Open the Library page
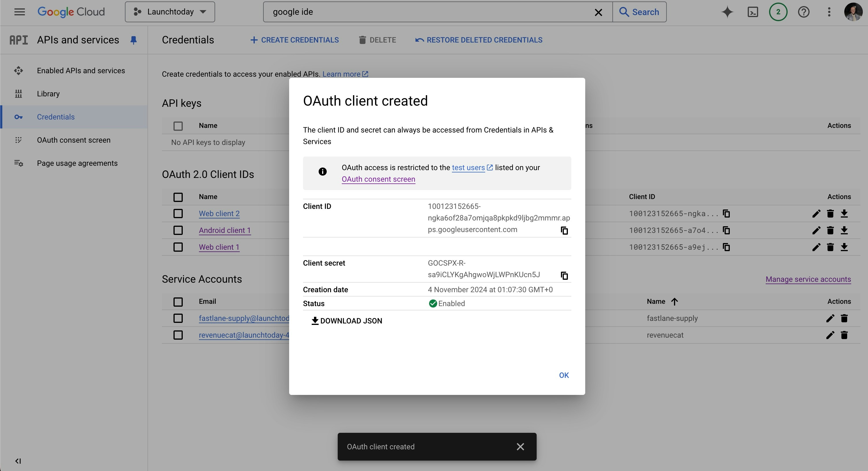 (48, 93)
